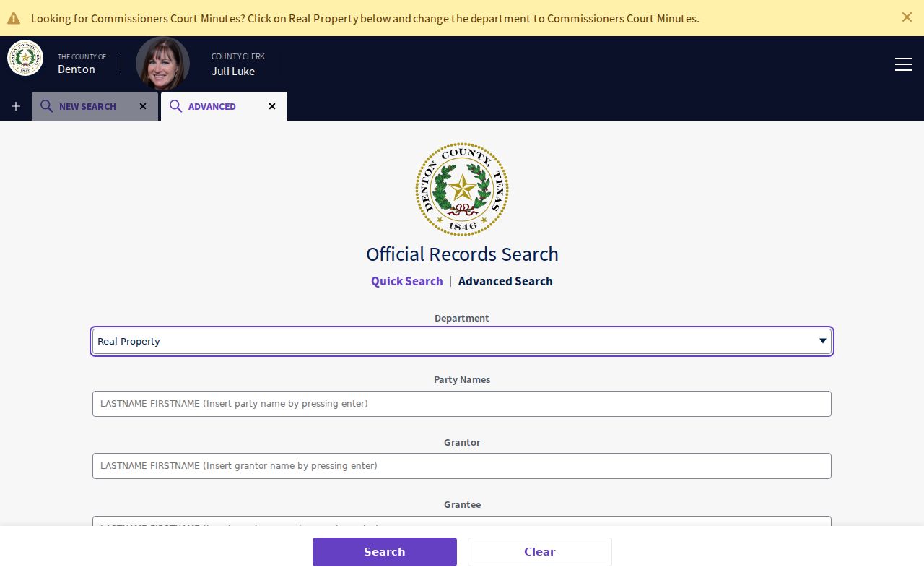
Task: Click the 'Grantor' field label
Action: pos(462,442)
